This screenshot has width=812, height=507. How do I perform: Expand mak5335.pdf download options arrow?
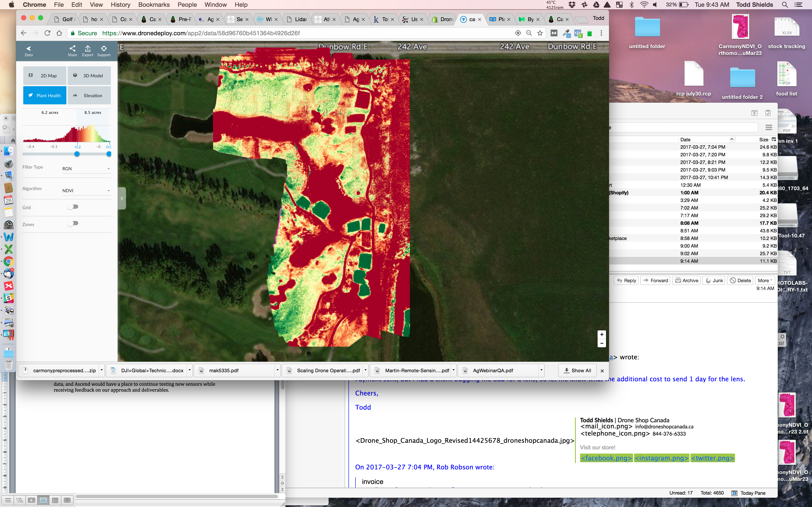pyautogui.click(x=277, y=370)
